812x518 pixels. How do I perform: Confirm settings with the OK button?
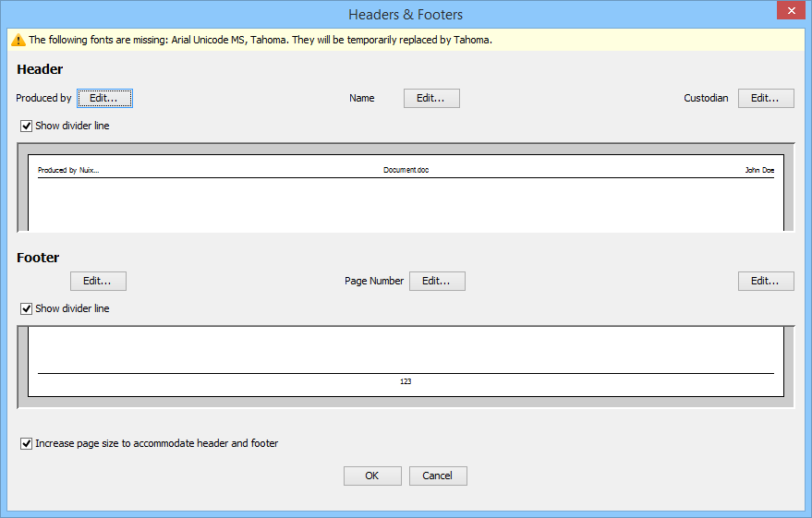point(372,476)
